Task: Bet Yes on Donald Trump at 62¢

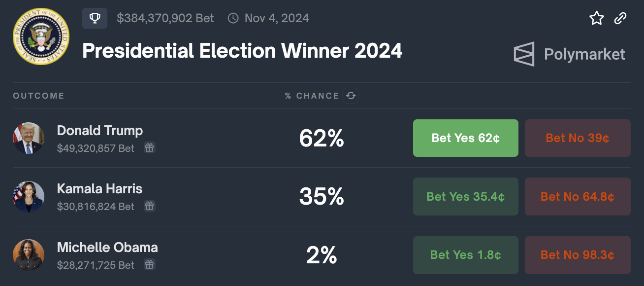Action: coord(465,138)
